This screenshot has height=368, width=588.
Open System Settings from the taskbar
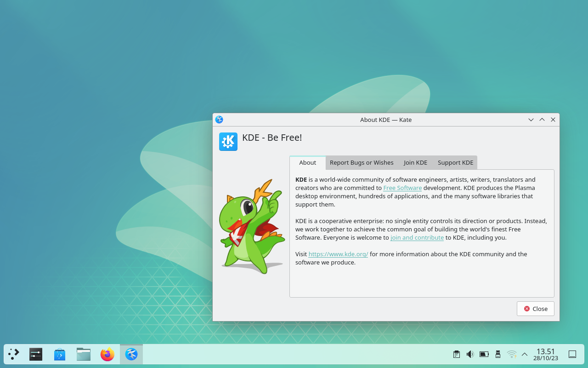coord(35,354)
